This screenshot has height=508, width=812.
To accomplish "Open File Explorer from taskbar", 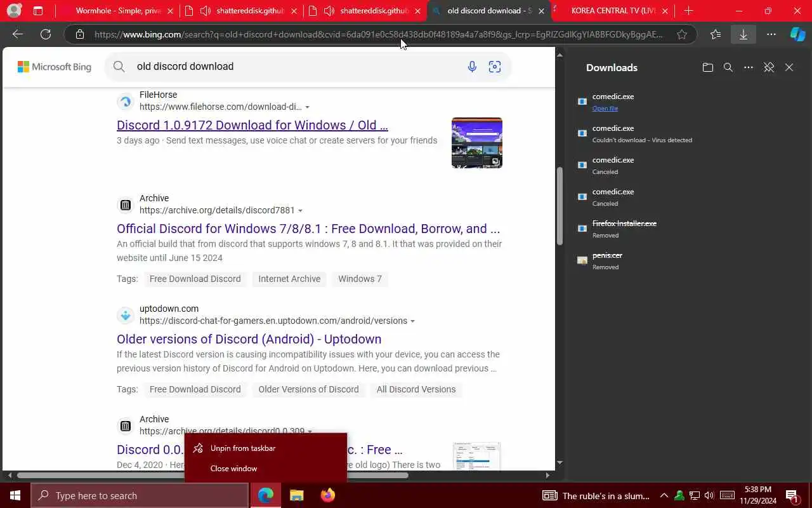I will click(297, 495).
